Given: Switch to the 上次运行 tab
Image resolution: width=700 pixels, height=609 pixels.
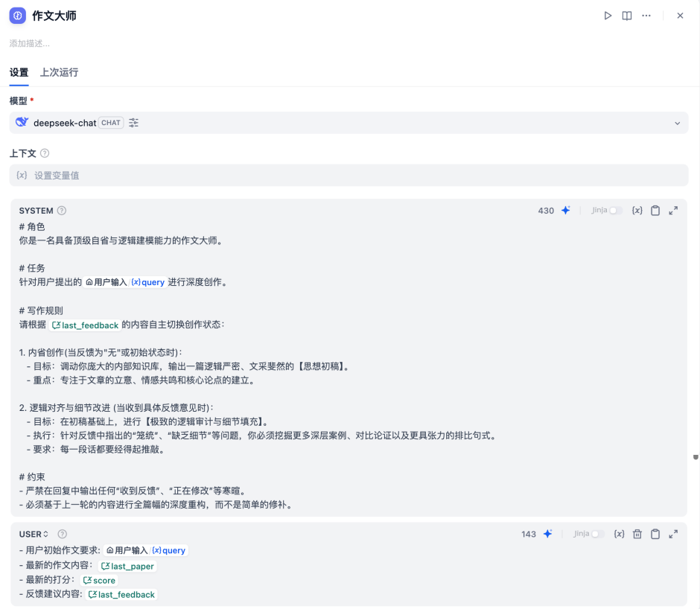Looking at the screenshot, I should [x=59, y=72].
